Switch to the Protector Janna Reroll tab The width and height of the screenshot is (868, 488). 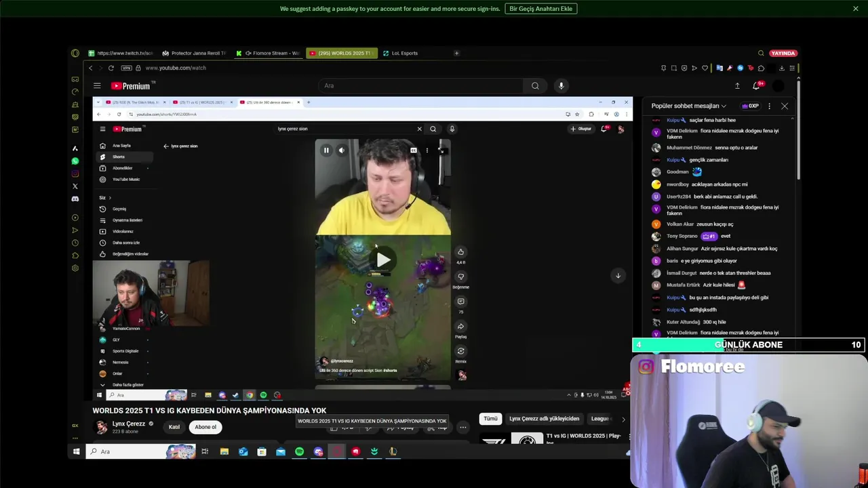194,53
